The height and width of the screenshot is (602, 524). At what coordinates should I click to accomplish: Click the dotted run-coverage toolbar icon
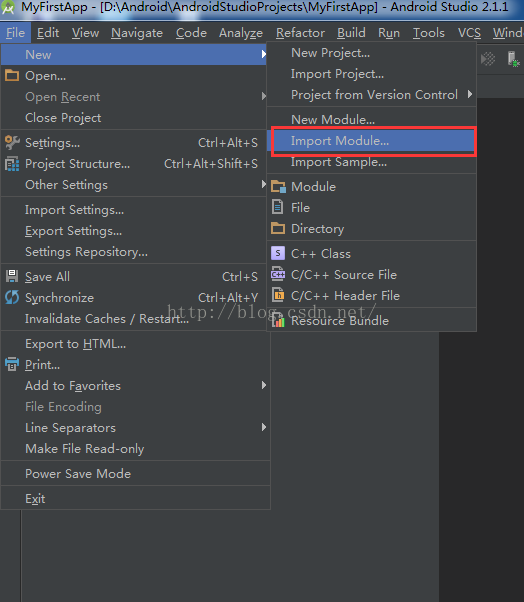(488, 59)
